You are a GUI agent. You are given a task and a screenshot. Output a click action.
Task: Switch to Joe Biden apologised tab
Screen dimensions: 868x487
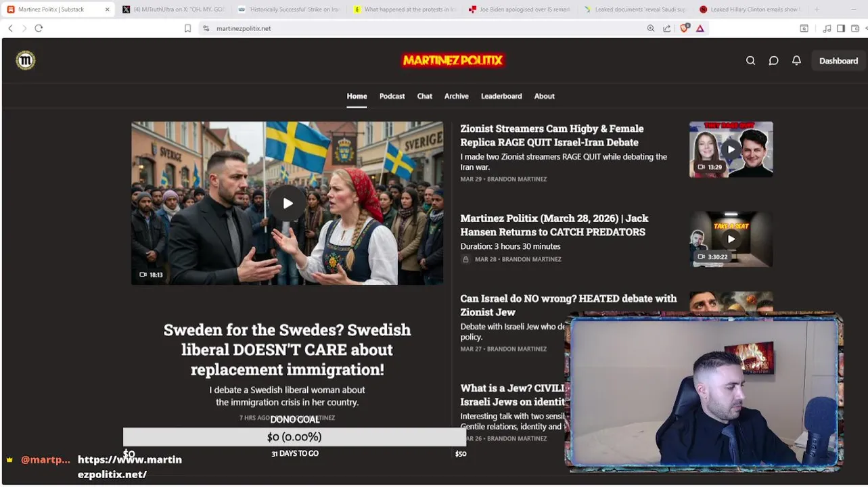point(520,9)
